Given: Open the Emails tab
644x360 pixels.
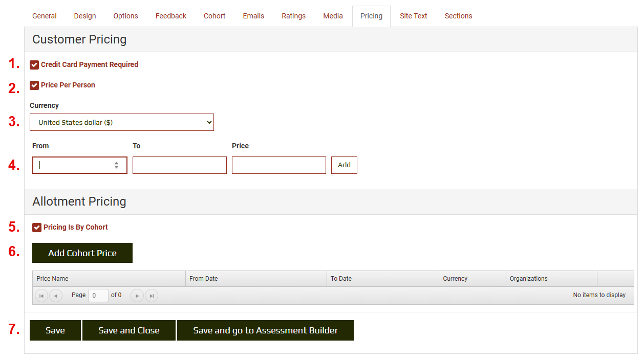Looking at the screenshot, I should pyautogui.click(x=253, y=16).
